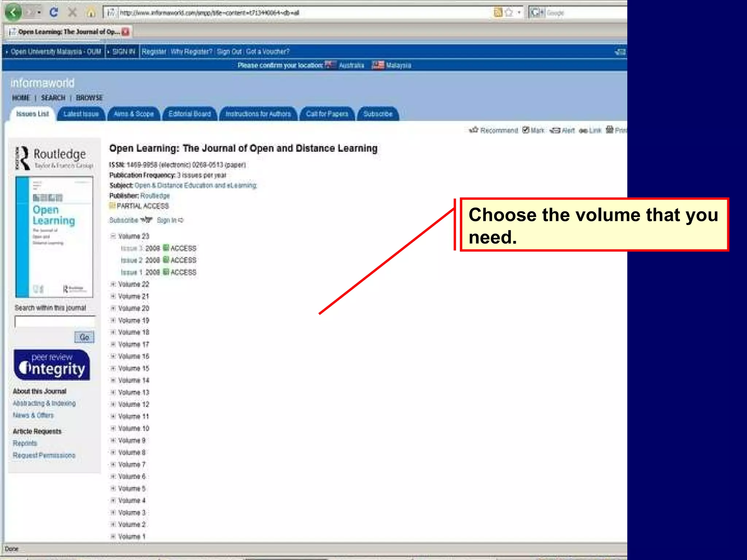Click the browser Back arrow button
747x560 pixels.
14,13
